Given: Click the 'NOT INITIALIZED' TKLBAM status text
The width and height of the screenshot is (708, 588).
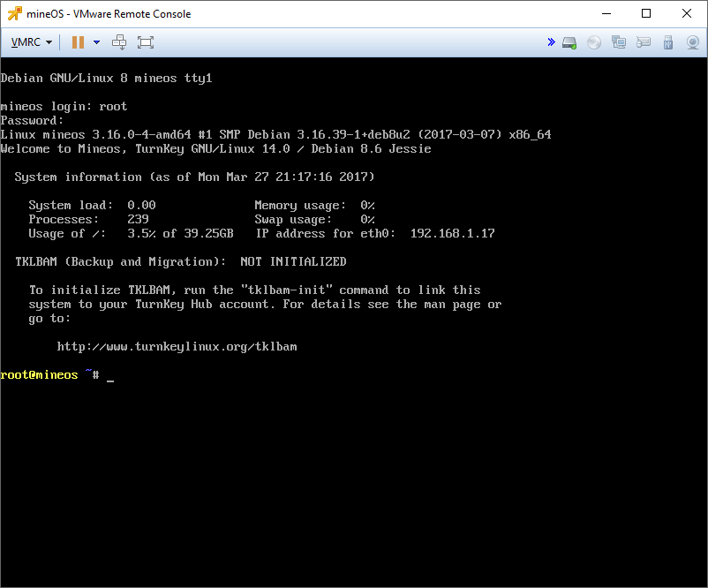Looking at the screenshot, I should click(x=293, y=261).
